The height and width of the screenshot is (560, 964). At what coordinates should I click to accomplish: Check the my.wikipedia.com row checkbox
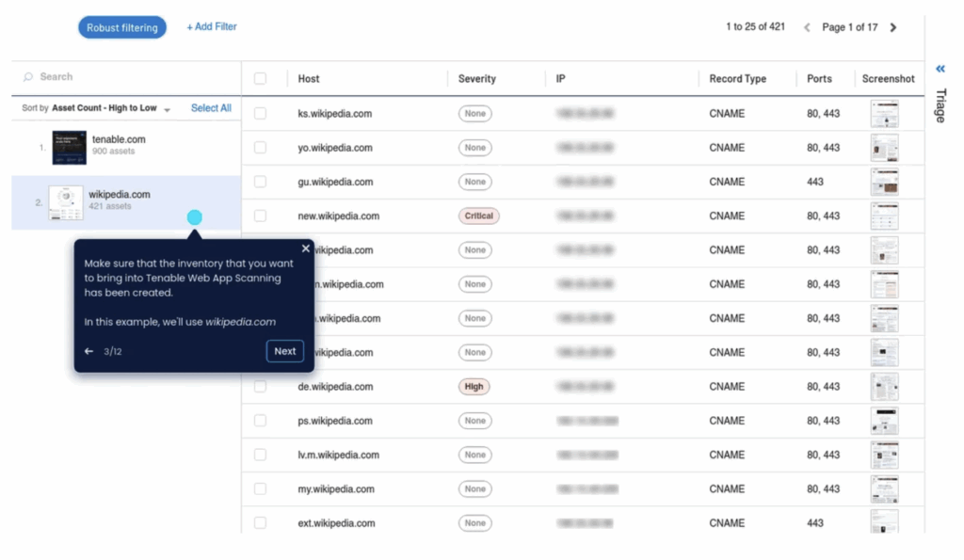coord(260,488)
